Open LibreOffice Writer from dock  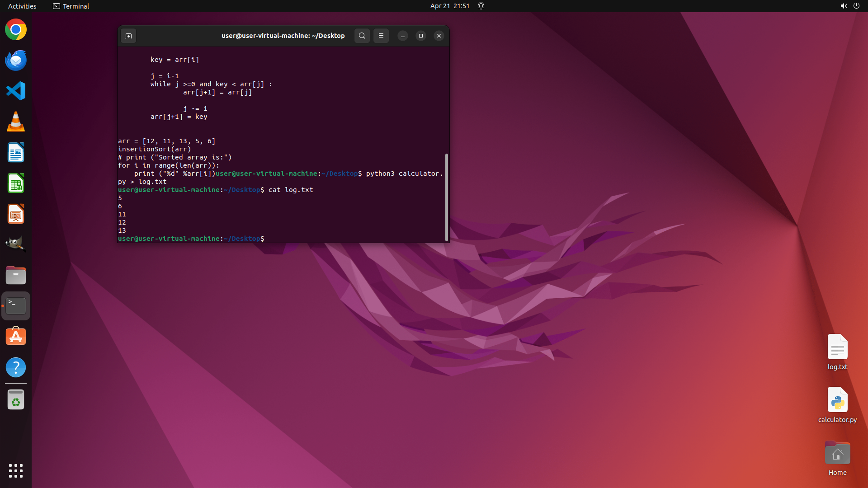point(16,153)
